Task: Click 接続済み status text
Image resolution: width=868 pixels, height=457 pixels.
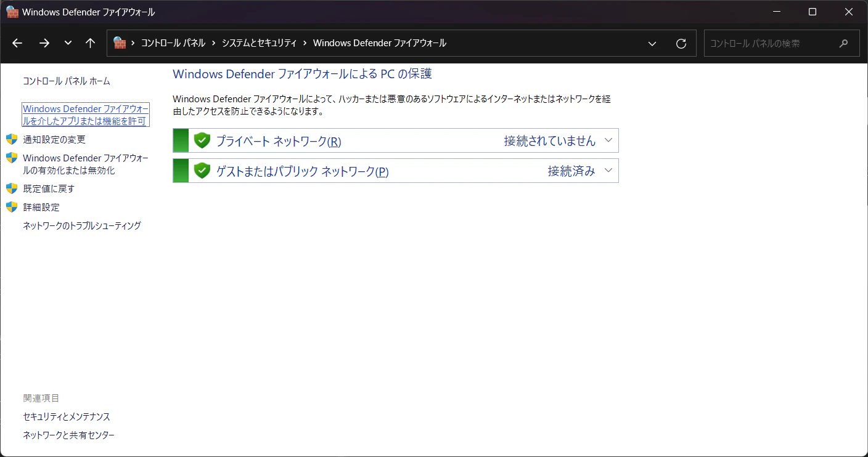Action: click(571, 171)
